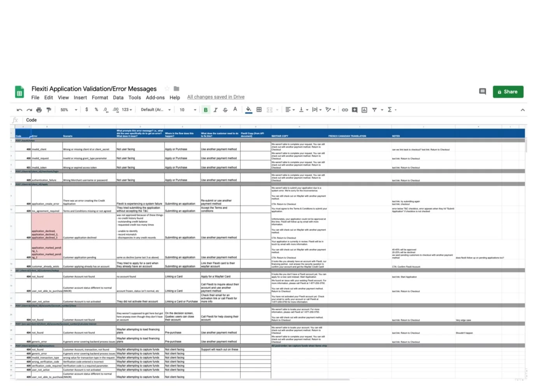537x392 pixels.
Task: Undo the last action
Action: pos(19,110)
